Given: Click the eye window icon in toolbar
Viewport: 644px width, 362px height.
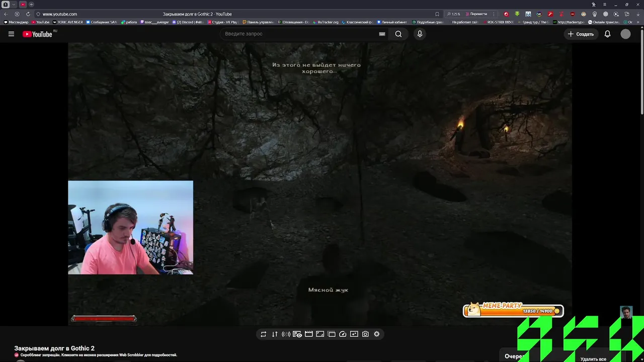Looking at the screenshot, I should 297,334.
